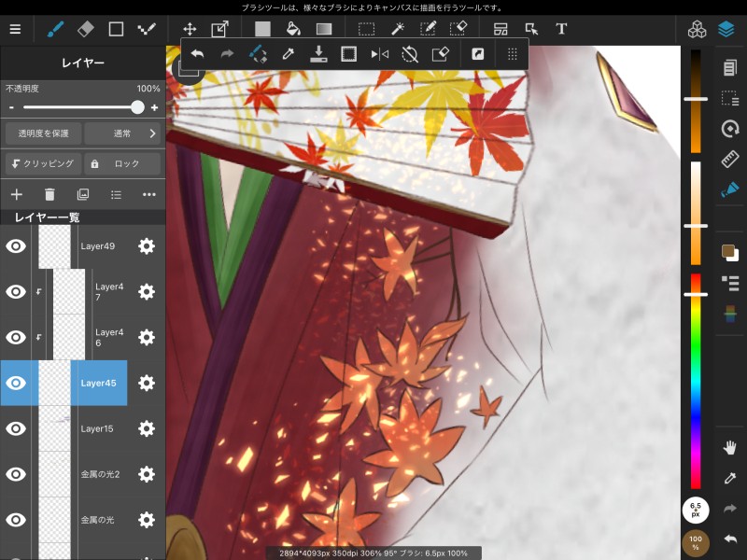Select the dot/polyline curve tool

(147, 29)
